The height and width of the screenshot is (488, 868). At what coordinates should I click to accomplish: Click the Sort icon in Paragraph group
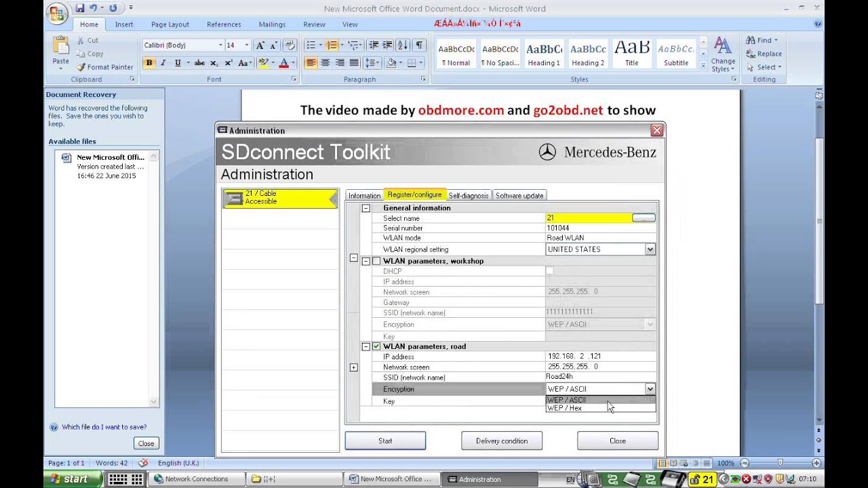click(403, 45)
